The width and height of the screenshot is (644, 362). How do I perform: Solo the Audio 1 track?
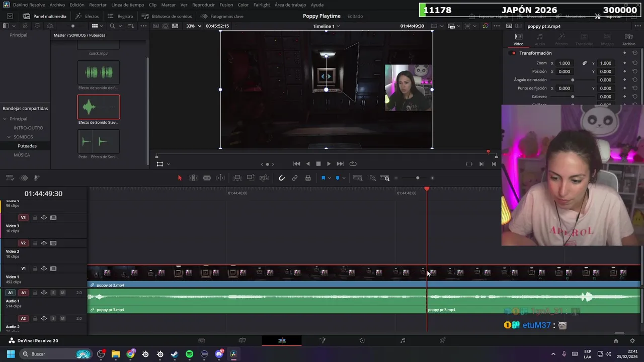click(x=53, y=293)
